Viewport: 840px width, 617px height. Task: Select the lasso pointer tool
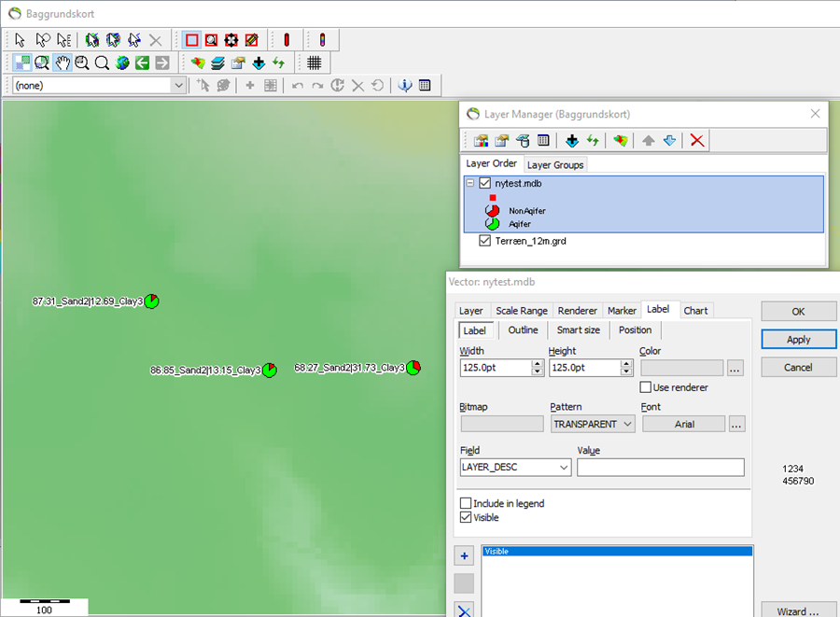tap(42, 40)
